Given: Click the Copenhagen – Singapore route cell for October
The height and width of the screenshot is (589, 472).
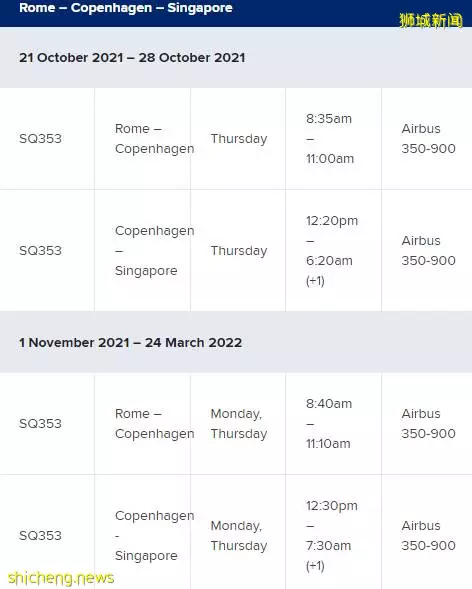Looking at the screenshot, I should [x=154, y=251].
